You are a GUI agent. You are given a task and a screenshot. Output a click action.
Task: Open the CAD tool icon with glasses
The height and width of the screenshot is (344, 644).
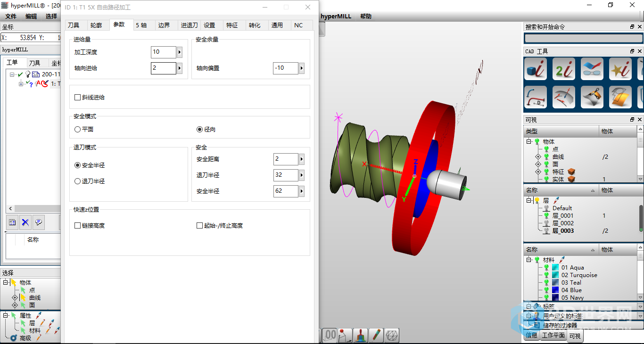[592, 69]
